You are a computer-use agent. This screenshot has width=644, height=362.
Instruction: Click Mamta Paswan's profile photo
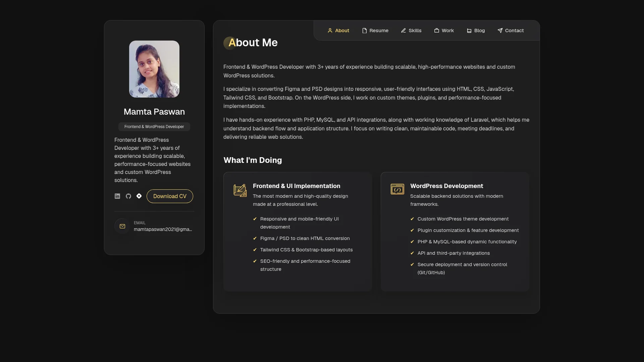pyautogui.click(x=154, y=69)
